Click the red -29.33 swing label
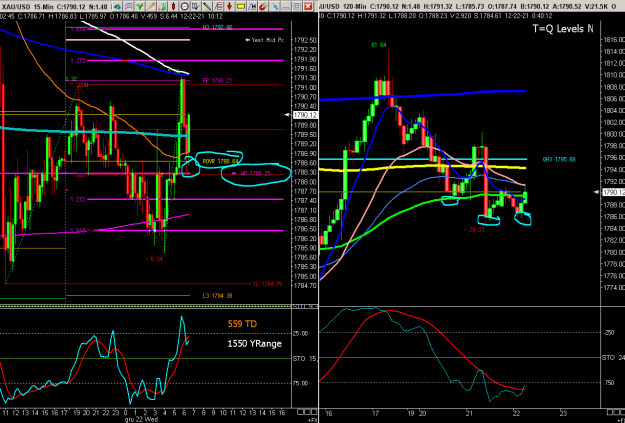Screen dimensions: 625x423 [x=474, y=230]
